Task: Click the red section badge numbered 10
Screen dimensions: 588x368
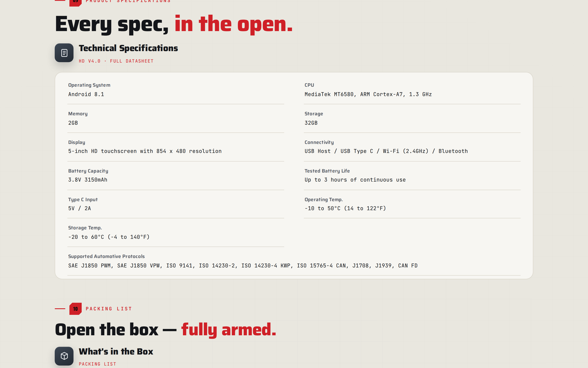Action: click(75, 309)
